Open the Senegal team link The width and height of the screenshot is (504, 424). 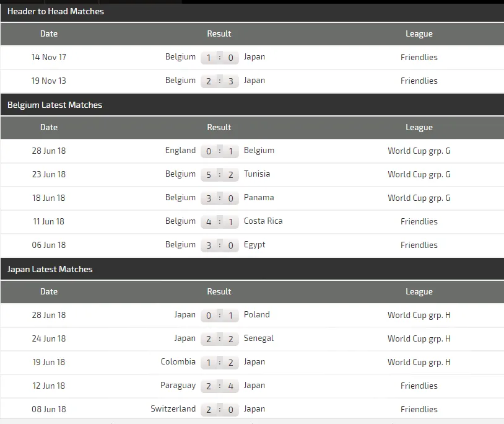(x=259, y=338)
